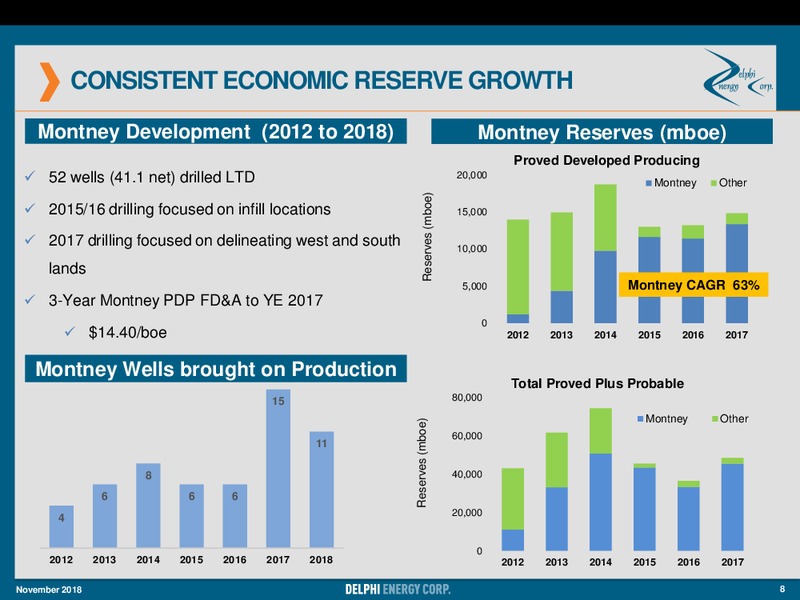Click 'Reserves (mboe)' axis title of Total Proved Plus Probable chart
The height and width of the screenshot is (600, 800).
(421, 463)
